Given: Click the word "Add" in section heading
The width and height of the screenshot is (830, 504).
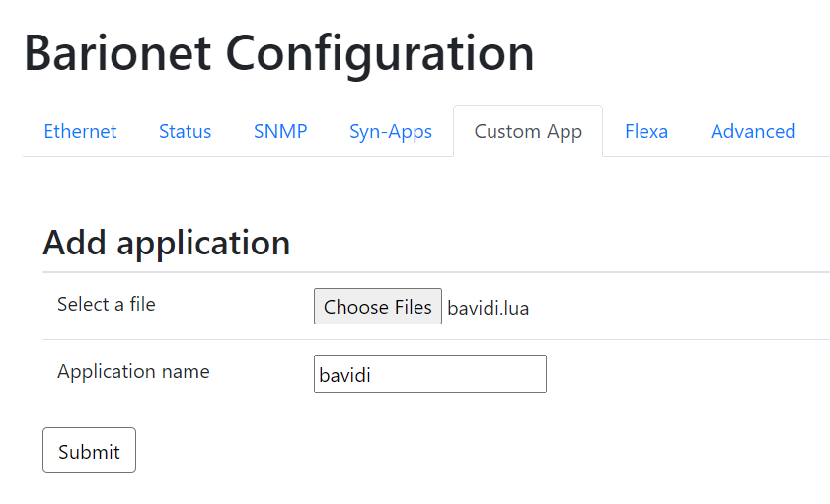Looking at the screenshot, I should coord(75,243).
